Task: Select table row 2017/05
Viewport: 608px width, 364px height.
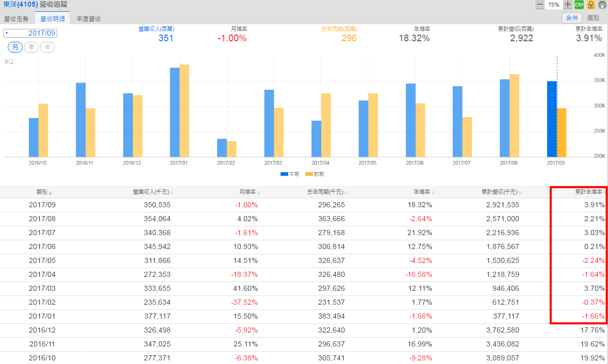Action: click(304, 261)
